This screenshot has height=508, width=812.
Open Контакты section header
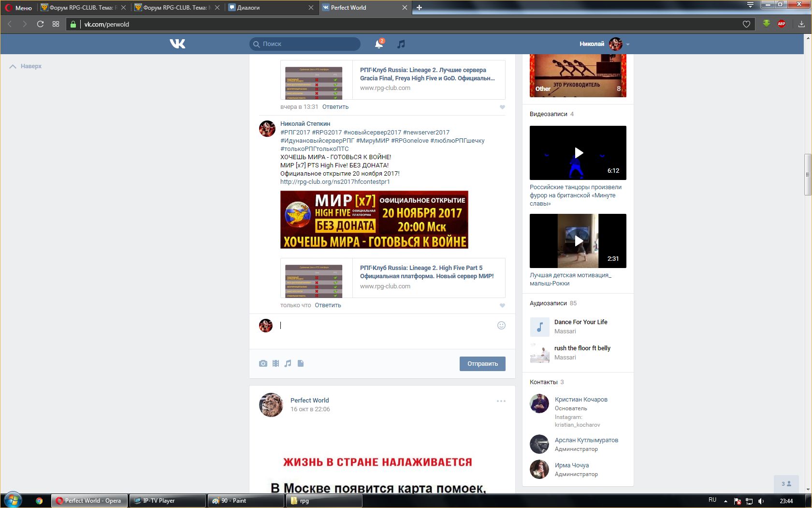click(547, 382)
